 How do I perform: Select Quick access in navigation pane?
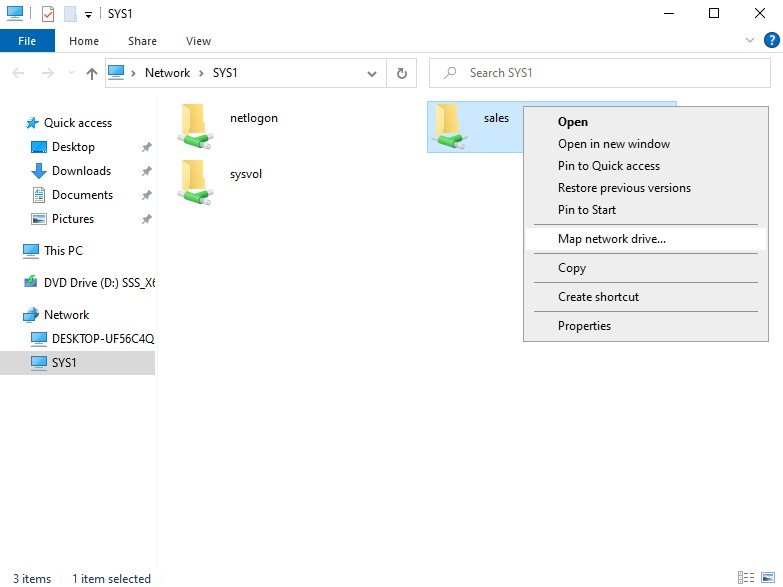tap(77, 123)
